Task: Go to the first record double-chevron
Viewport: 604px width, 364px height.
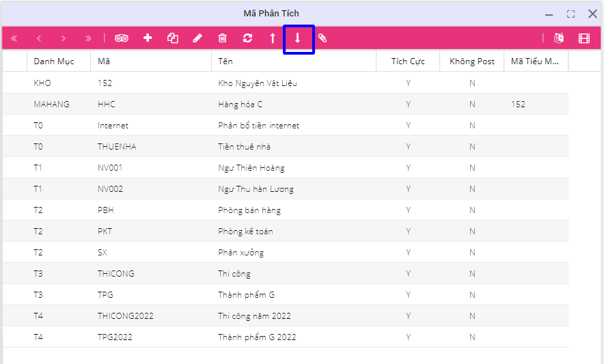Action: 14,38
